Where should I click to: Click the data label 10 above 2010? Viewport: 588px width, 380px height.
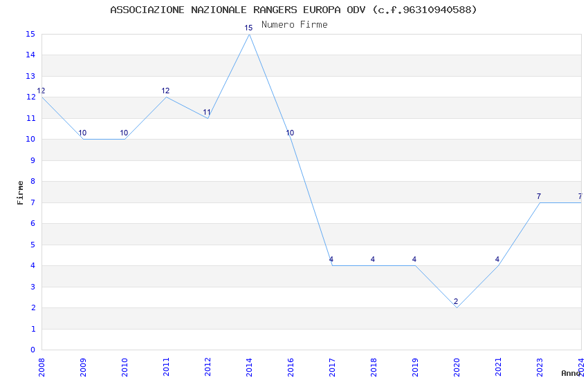point(124,133)
